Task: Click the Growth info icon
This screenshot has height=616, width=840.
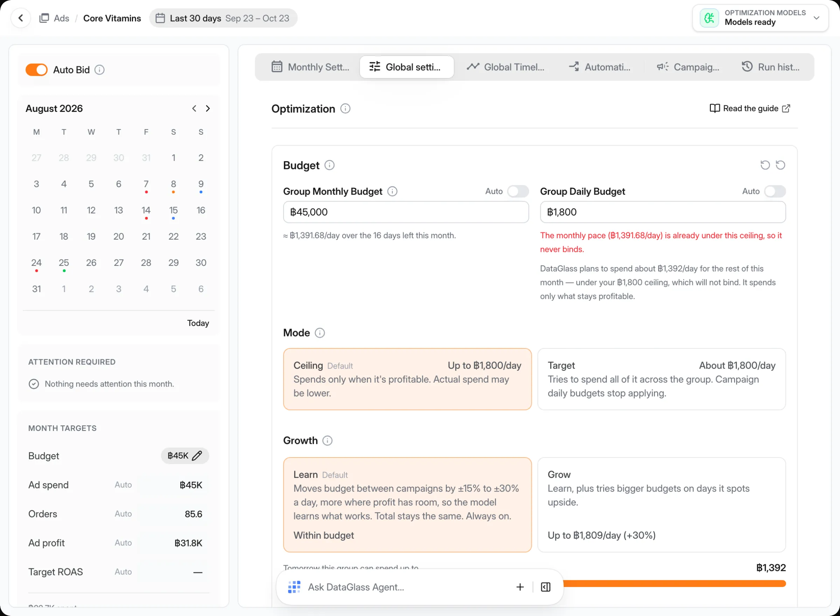Action: (327, 440)
